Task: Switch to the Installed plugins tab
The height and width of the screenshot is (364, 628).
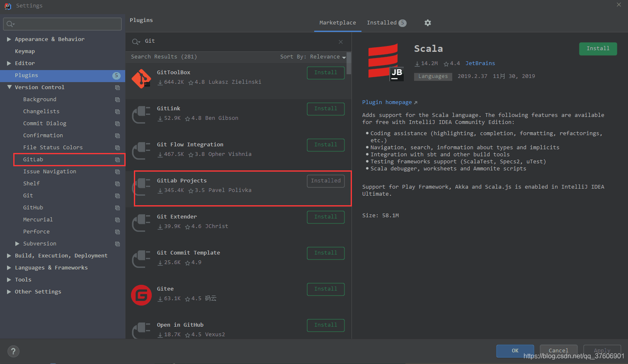Action: click(386, 23)
